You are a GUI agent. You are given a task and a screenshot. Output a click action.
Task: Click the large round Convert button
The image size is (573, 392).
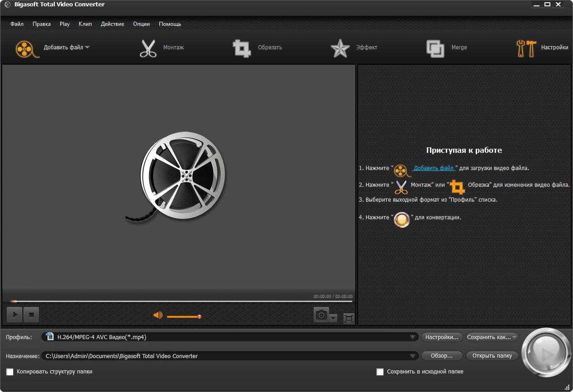tap(545, 352)
